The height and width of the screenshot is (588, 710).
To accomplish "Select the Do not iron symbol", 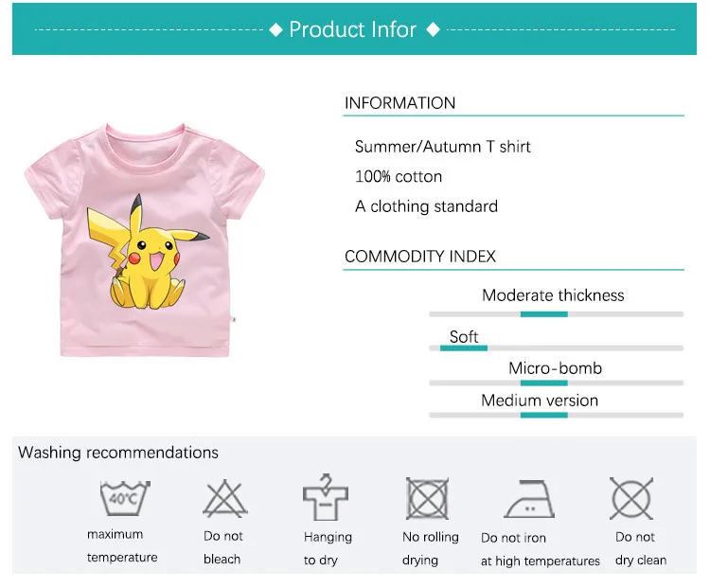I will [x=529, y=499].
